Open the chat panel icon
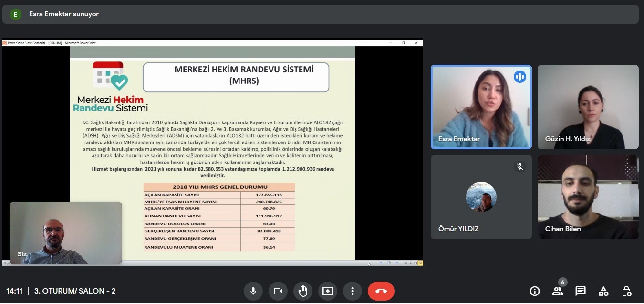Image resolution: width=644 pixels, height=304 pixels. pyautogui.click(x=581, y=291)
